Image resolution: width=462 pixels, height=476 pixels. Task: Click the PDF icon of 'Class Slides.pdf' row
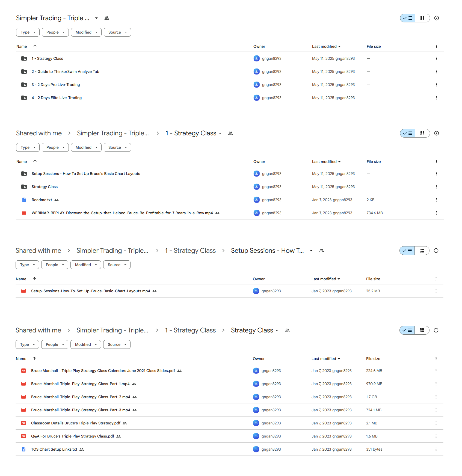point(23,371)
